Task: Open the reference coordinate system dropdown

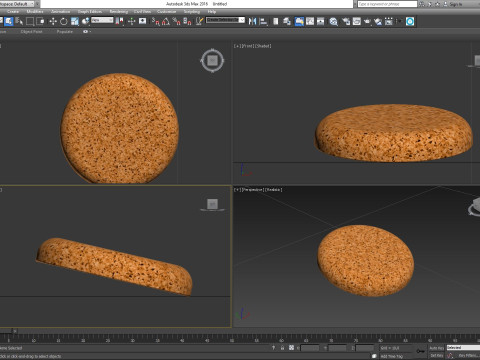Action: (x=102, y=20)
